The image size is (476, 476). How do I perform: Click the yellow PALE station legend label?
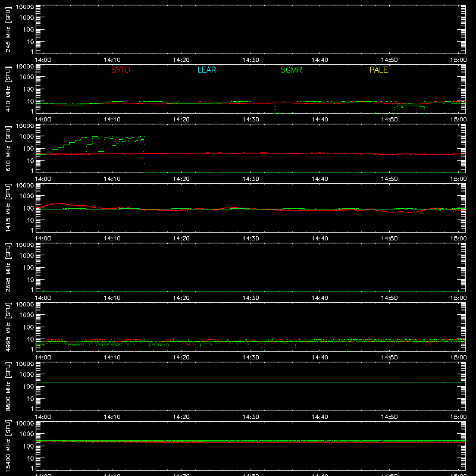coord(378,70)
